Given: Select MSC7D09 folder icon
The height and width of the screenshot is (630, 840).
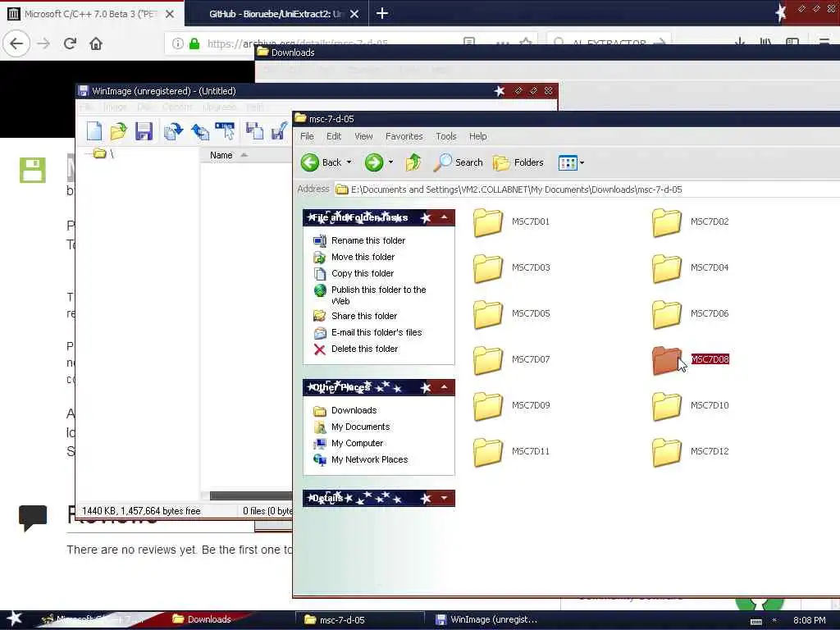Looking at the screenshot, I should [x=488, y=405].
